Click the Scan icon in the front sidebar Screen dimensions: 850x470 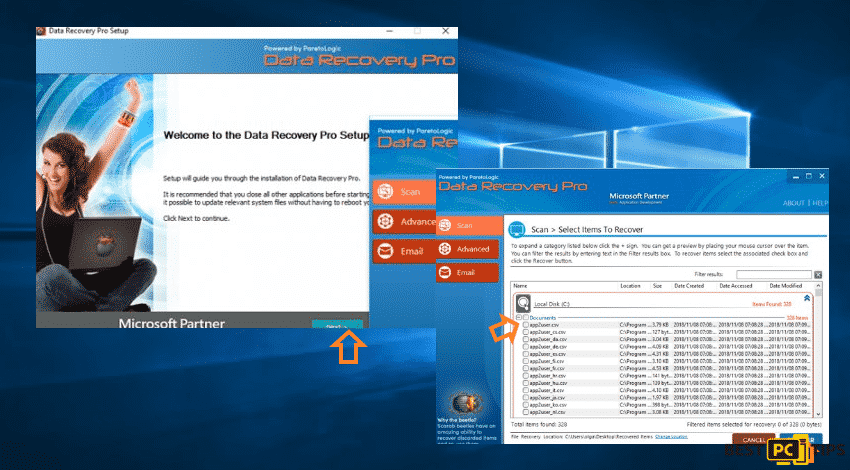click(x=445, y=225)
